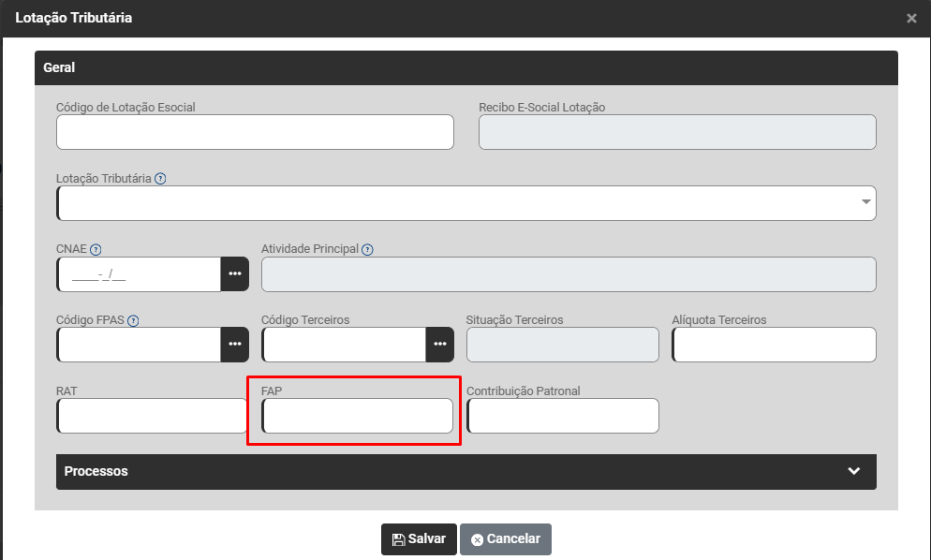Click the Geral section header
931x560 pixels.
[466, 67]
